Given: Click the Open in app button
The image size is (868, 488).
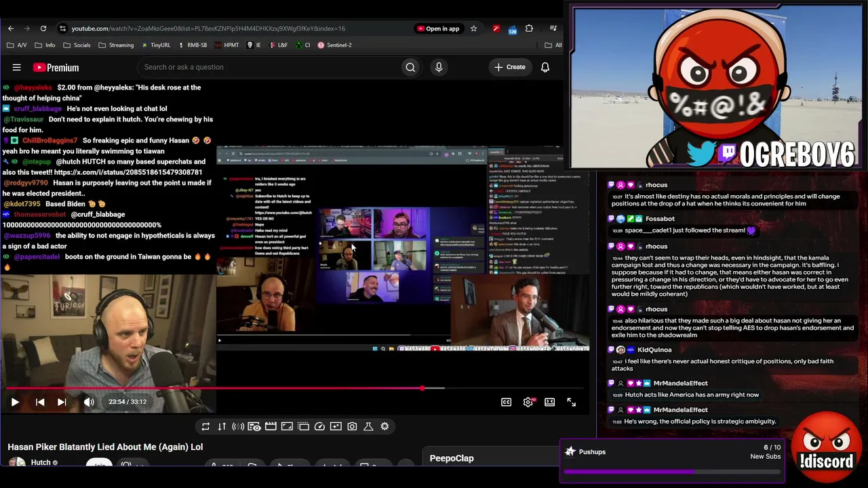Looking at the screenshot, I should [x=438, y=28].
